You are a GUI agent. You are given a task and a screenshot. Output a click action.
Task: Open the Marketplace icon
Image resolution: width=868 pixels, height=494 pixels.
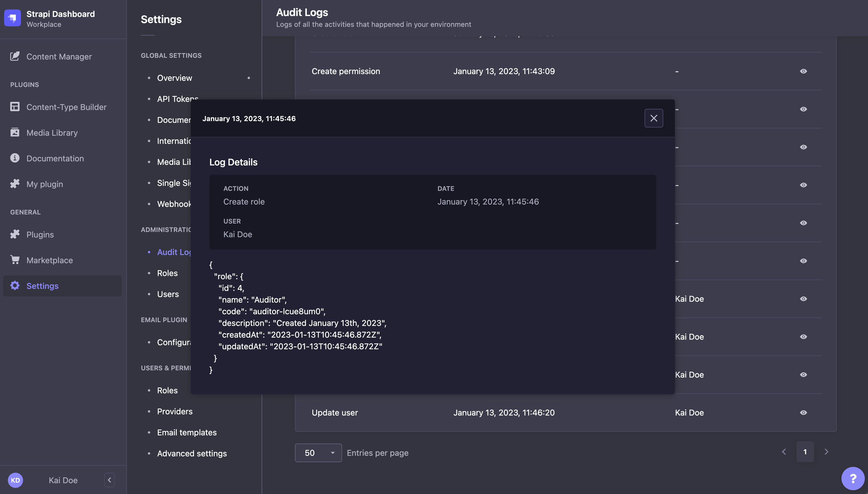(15, 260)
